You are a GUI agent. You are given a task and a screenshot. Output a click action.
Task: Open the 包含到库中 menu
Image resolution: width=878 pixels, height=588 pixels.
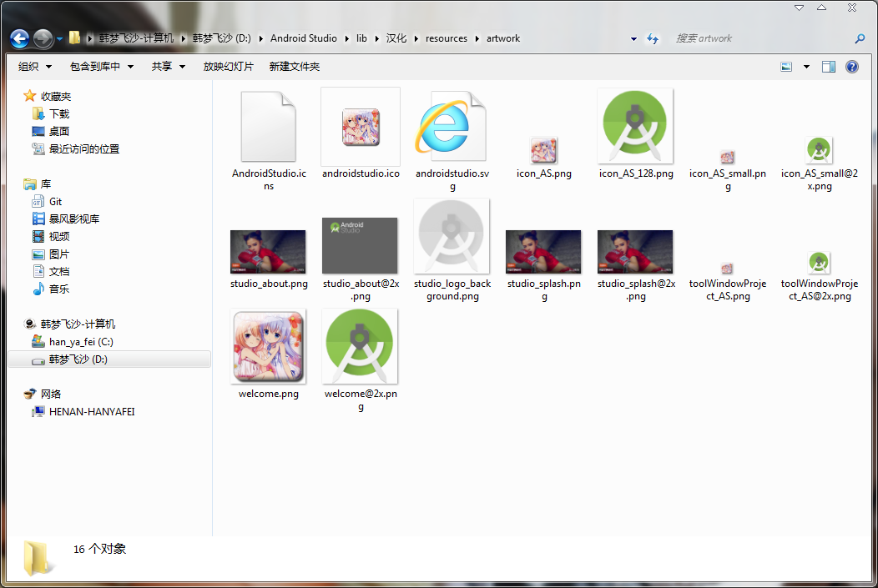click(x=101, y=67)
